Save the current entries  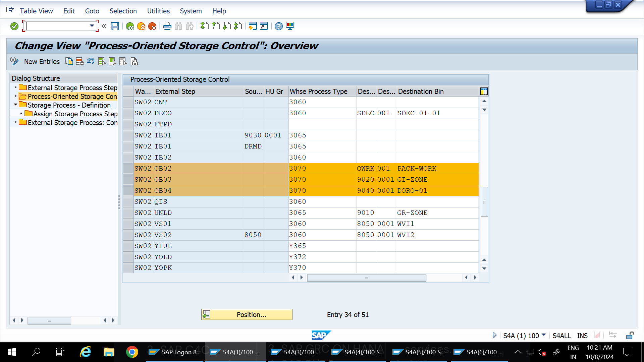pyautogui.click(x=115, y=26)
